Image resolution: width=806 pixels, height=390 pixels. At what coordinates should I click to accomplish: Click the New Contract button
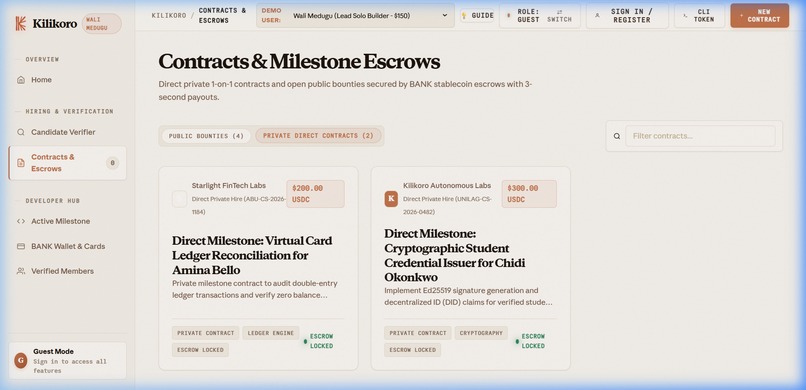click(x=760, y=15)
